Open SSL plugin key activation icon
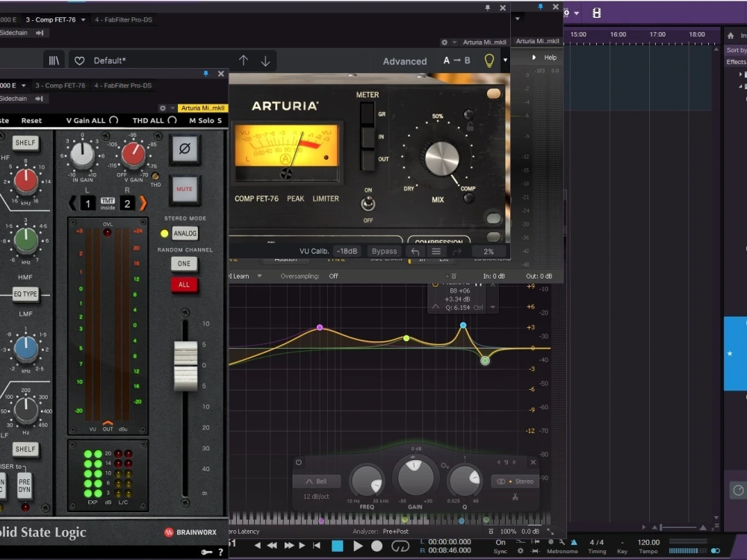The width and height of the screenshot is (747, 560). tap(206, 552)
